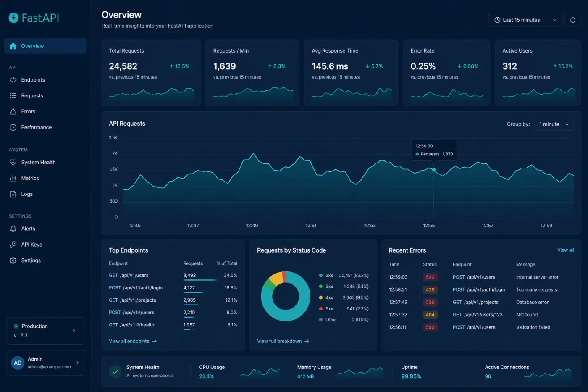Open the Requests menu item

coord(45,96)
